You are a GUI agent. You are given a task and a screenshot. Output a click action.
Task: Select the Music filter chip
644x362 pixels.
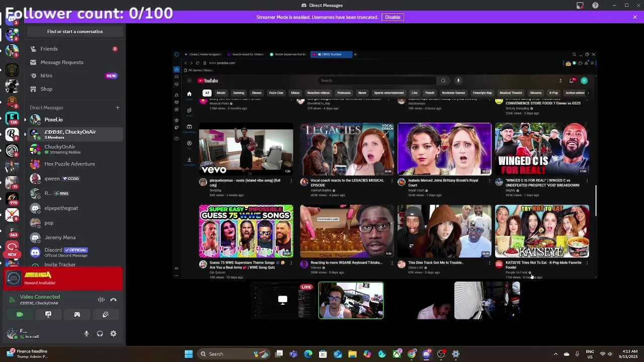(x=221, y=93)
